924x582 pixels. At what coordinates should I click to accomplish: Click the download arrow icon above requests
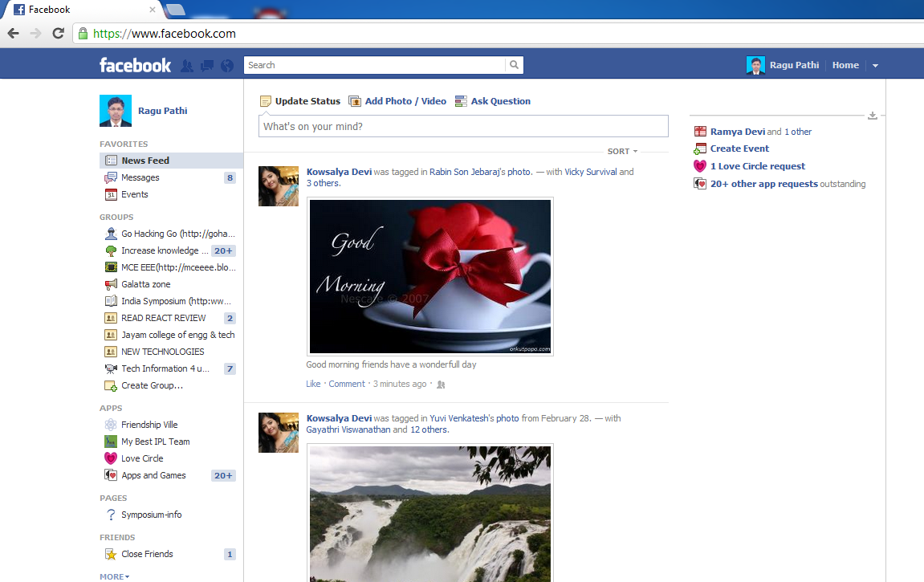click(873, 116)
